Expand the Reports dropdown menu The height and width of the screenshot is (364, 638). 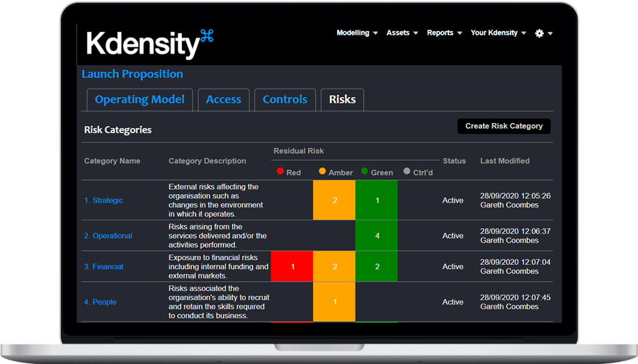tap(444, 33)
